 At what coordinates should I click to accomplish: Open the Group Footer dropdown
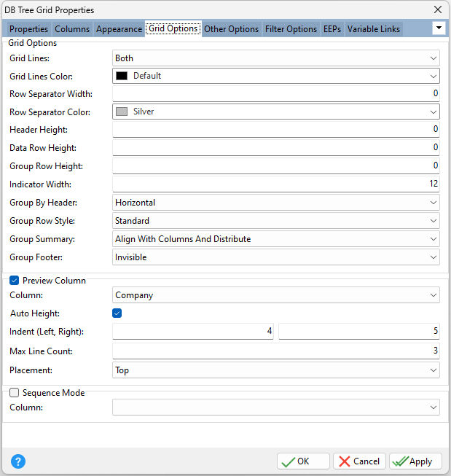[276, 257]
